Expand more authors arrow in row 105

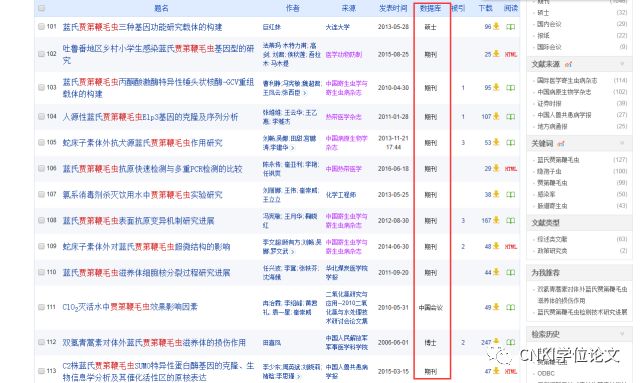pyautogui.click(x=293, y=147)
